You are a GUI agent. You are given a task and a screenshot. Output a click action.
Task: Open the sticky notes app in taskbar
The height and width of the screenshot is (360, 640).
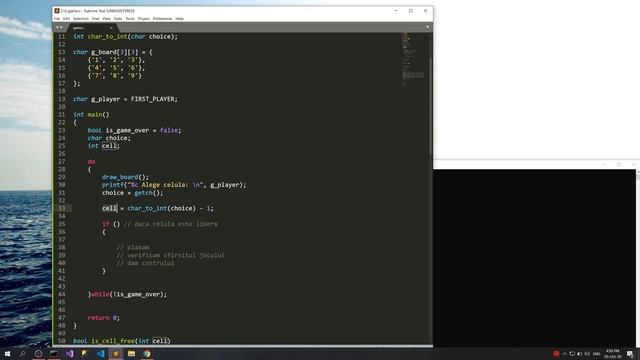(x=84, y=354)
